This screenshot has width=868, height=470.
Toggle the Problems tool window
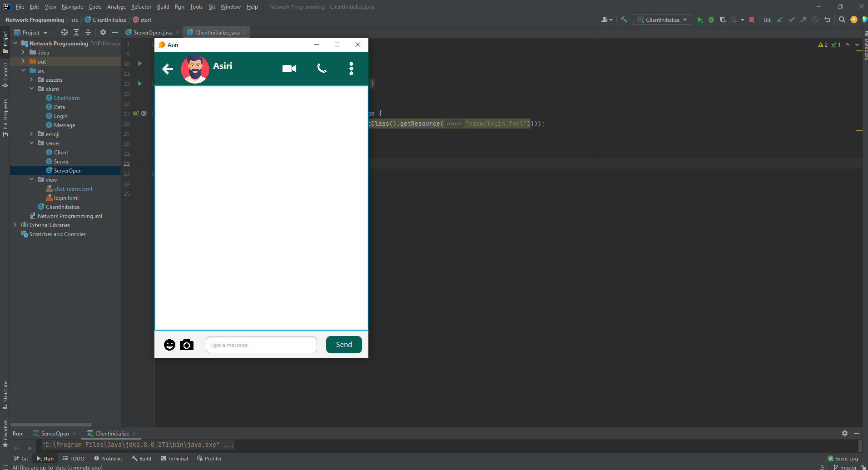tap(109, 458)
